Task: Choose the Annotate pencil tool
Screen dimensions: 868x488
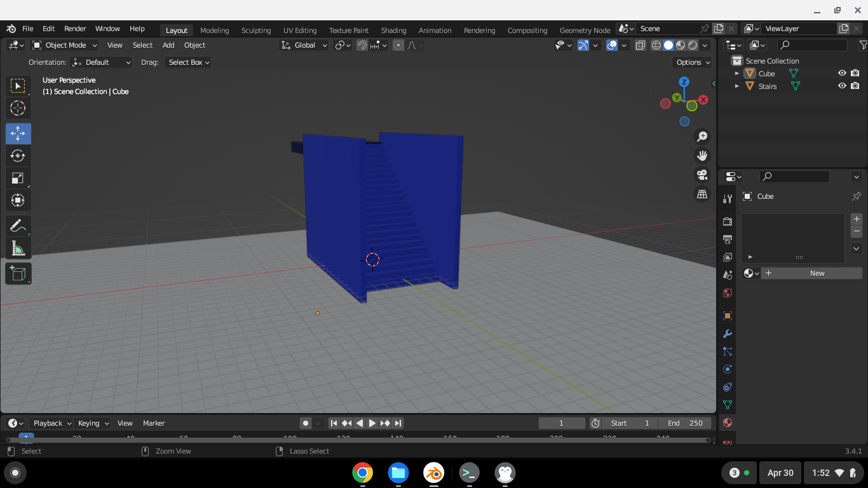Action: [18, 226]
